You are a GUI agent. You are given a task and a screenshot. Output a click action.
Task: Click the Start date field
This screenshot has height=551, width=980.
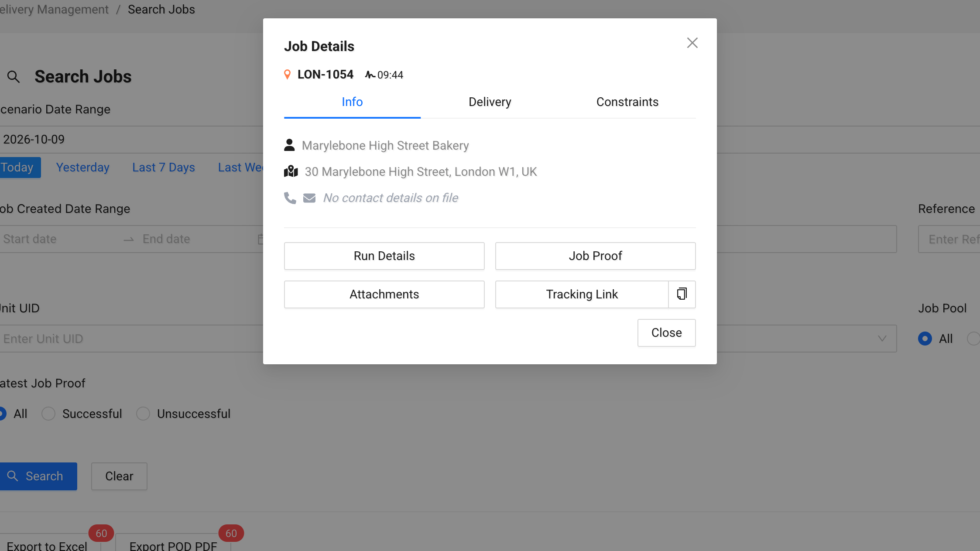[59, 239]
